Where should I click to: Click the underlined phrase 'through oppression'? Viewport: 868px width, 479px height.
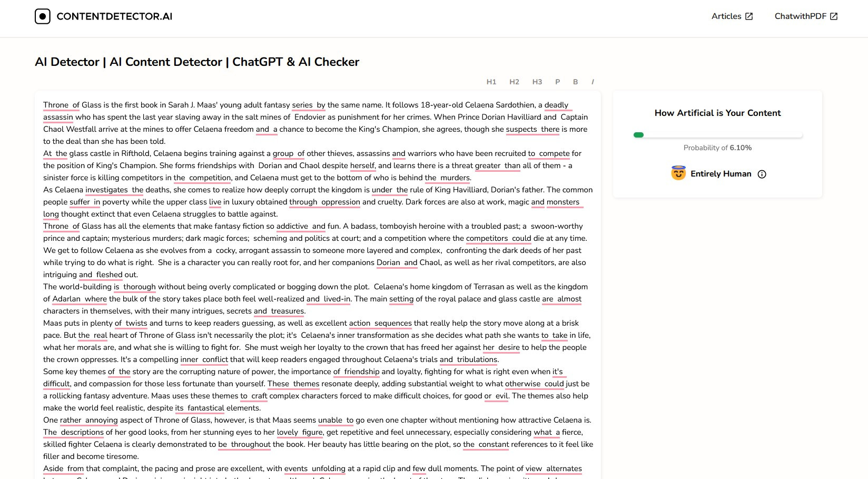pos(324,202)
